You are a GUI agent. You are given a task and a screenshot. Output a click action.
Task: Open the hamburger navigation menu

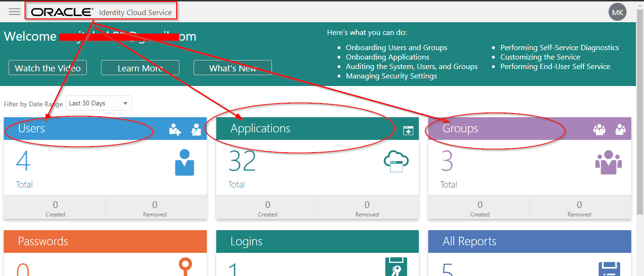click(15, 12)
